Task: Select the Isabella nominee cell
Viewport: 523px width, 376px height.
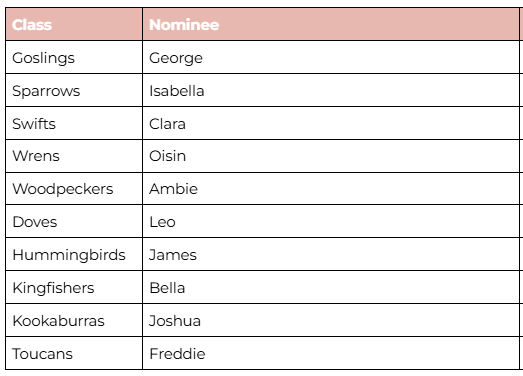Action: pos(331,90)
